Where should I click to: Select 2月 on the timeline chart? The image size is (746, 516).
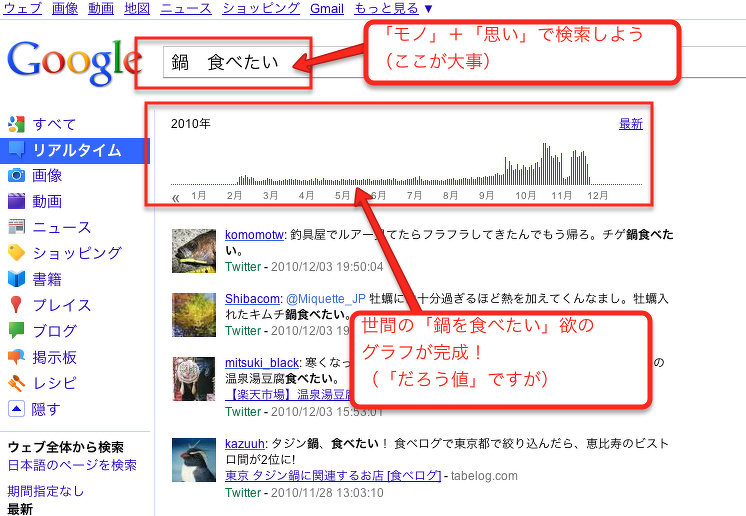pyautogui.click(x=235, y=195)
